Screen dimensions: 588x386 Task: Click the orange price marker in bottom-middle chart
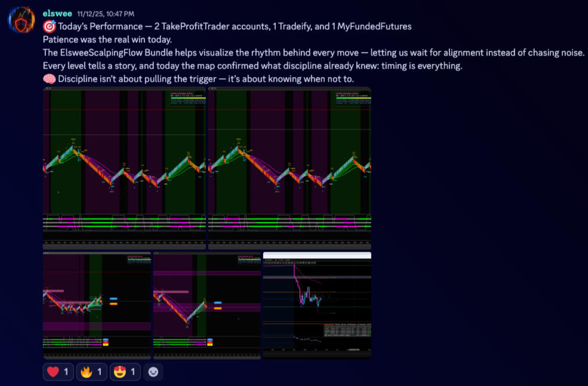click(x=218, y=309)
